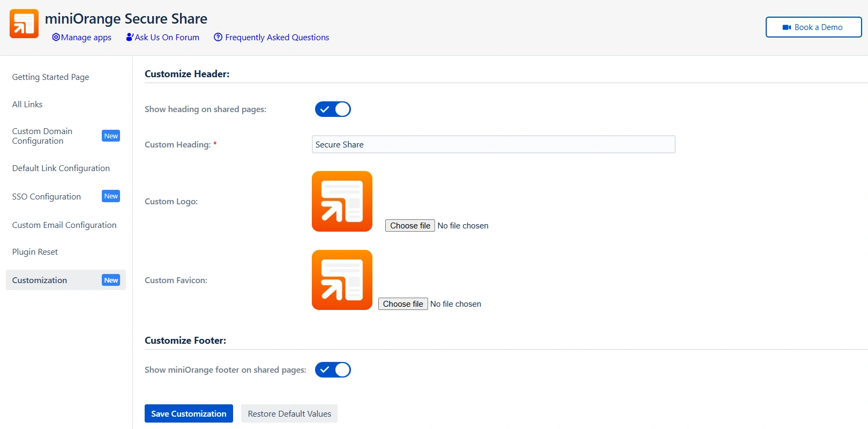Choose file for Custom Logo
The height and width of the screenshot is (429, 868).
[x=410, y=226]
